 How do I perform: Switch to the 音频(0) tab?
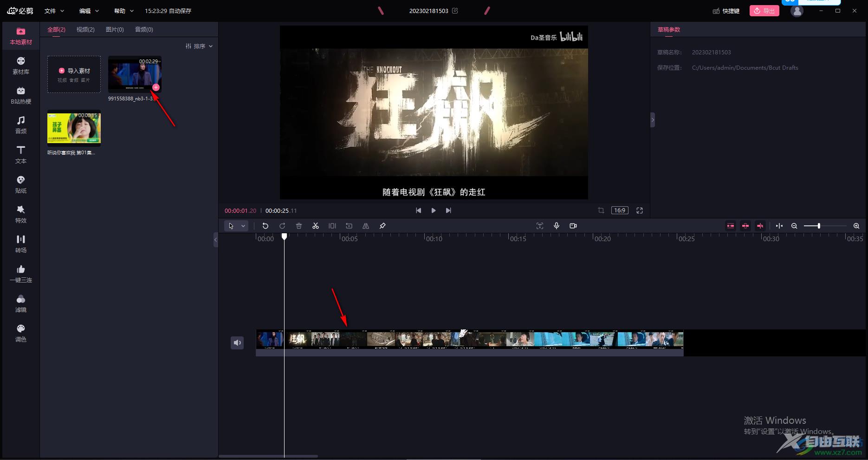coord(144,29)
